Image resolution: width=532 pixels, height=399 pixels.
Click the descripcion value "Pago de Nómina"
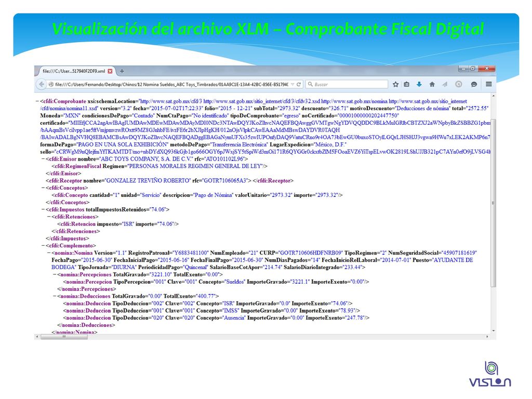pos(214,195)
